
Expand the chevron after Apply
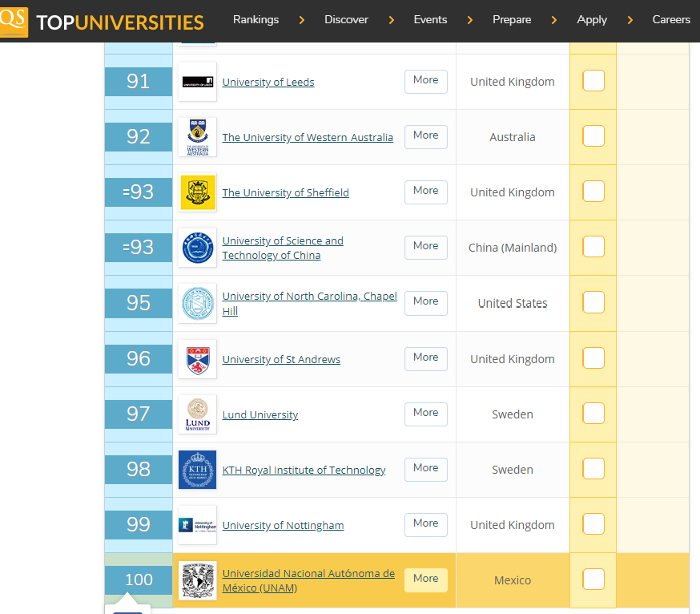(x=630, y=20)
